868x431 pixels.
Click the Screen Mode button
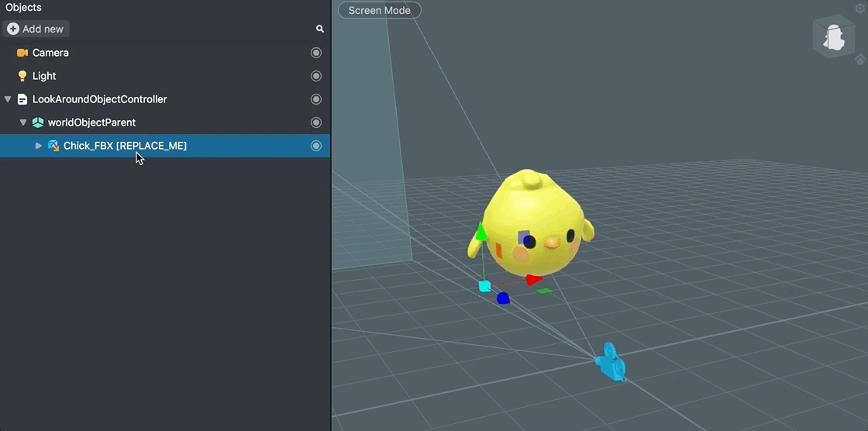coord(380,11)
